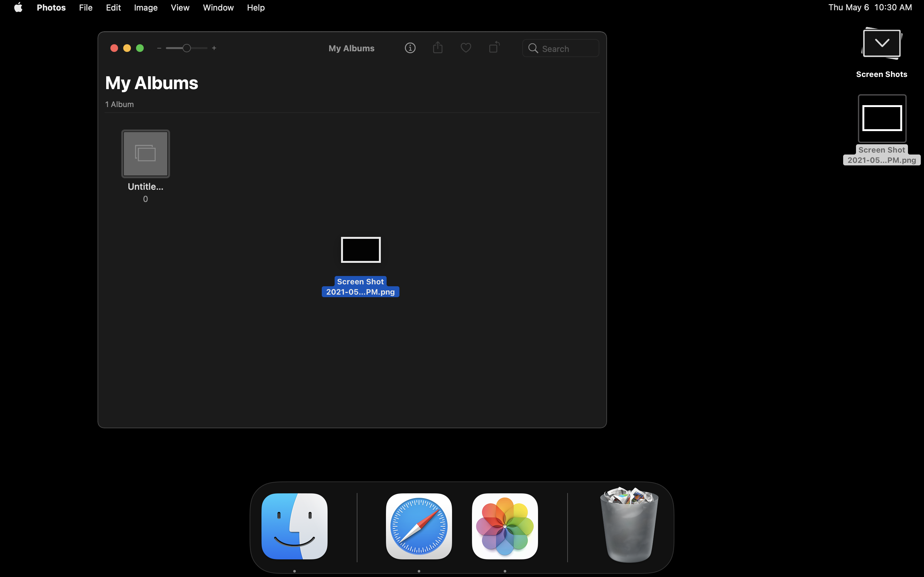
Task: Open the Info button in toolbar
Action: (410, 48)
